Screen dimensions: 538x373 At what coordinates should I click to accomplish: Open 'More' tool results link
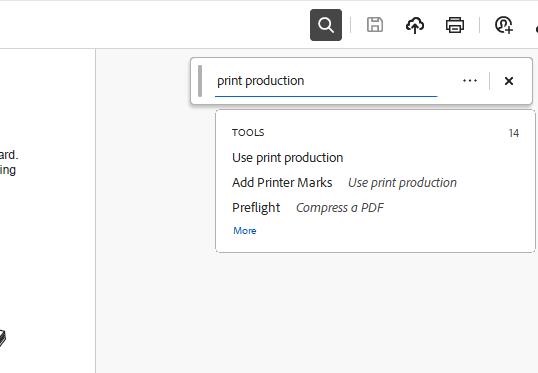[x=245, y=231]
